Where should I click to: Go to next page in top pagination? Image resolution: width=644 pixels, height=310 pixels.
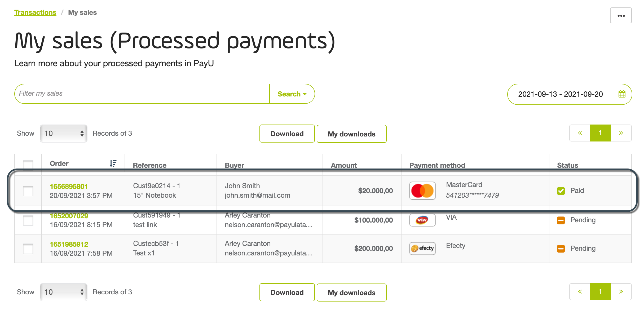click(621, 133)
